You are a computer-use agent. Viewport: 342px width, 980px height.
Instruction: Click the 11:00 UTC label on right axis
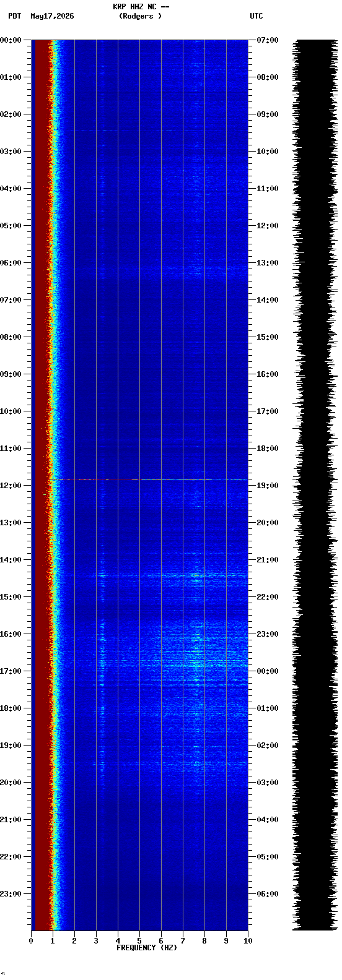click(x=268, y=189)
